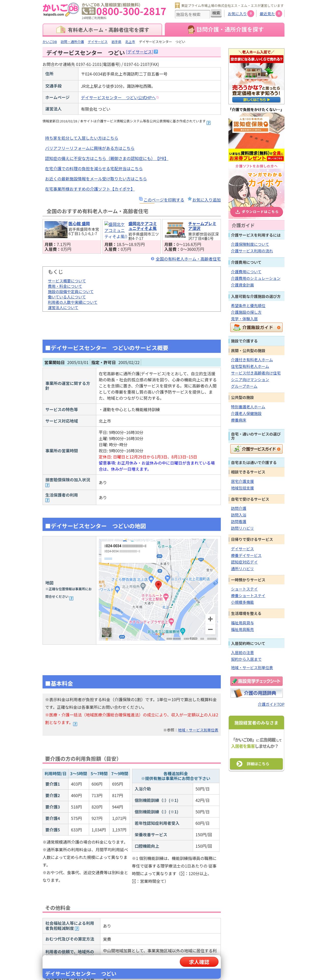Screen dimensions: 327x980
Task: Click 北上市 in the breadcrumb
Action: [130, 42]
